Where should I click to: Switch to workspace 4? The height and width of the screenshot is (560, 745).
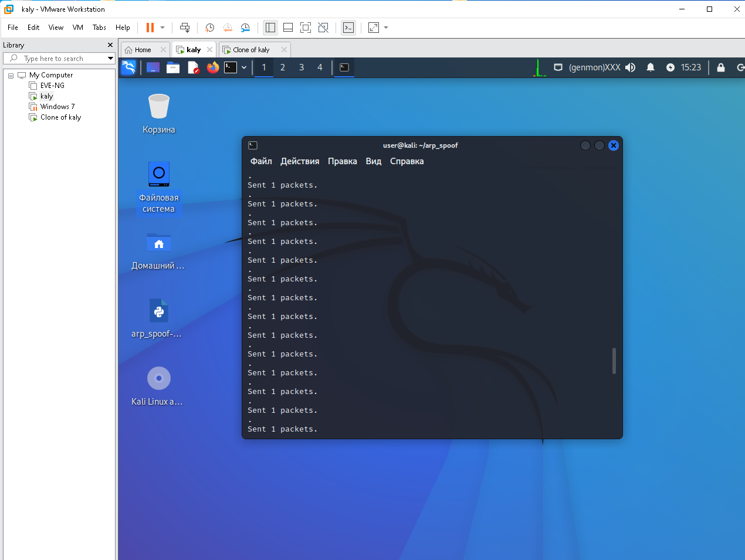(320, 67)
